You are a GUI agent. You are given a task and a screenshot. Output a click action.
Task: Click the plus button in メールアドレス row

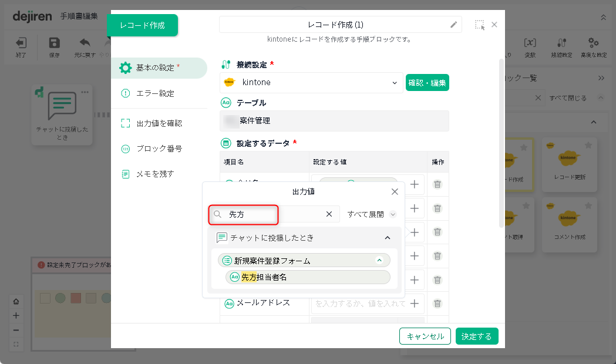click(x=415, y=304)
